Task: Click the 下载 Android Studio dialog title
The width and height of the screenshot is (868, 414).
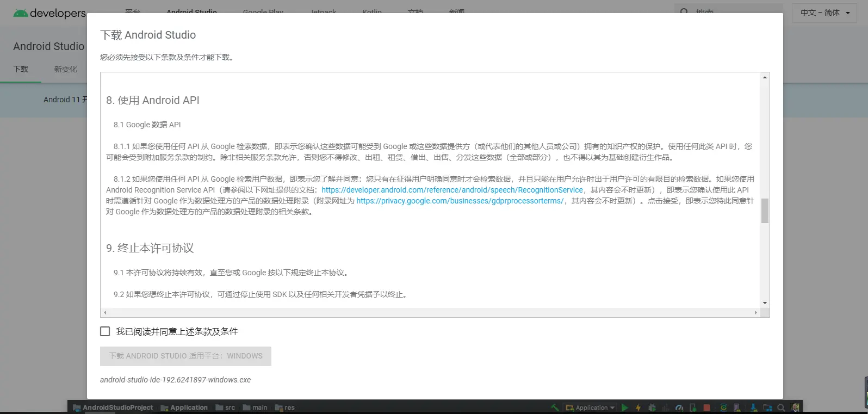Action: [x=148, y=35]
